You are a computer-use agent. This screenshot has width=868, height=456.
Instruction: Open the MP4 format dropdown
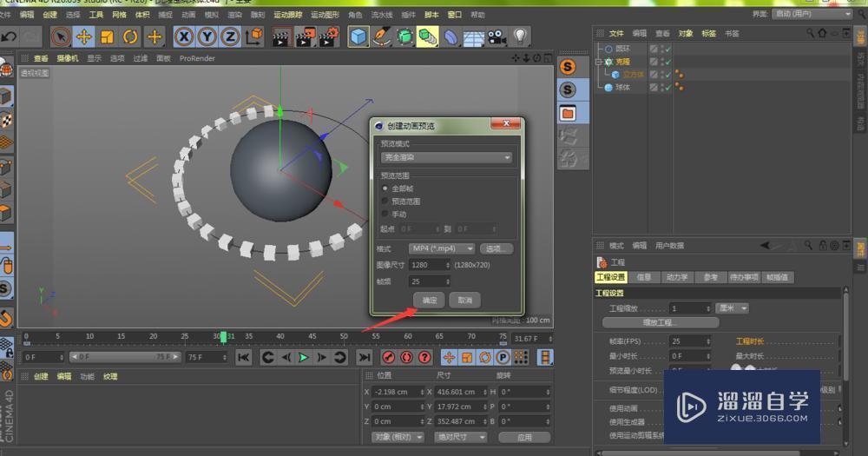(x=442, y=248)
